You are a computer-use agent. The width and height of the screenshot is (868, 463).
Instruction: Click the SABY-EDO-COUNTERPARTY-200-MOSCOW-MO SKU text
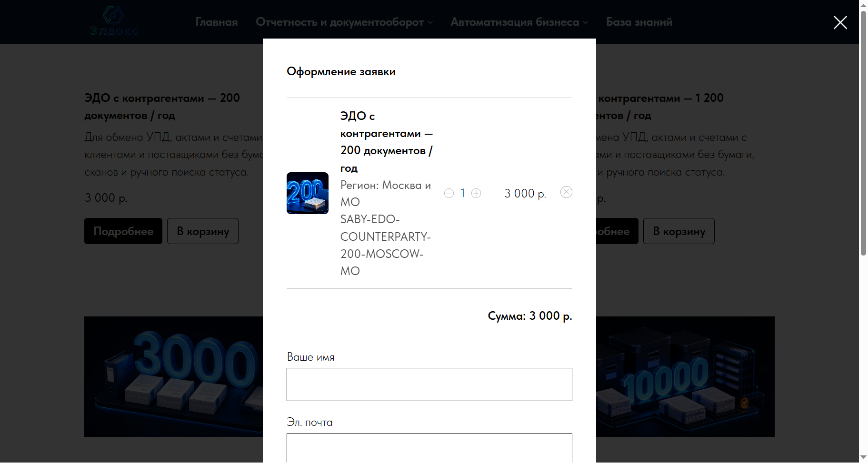386,245
